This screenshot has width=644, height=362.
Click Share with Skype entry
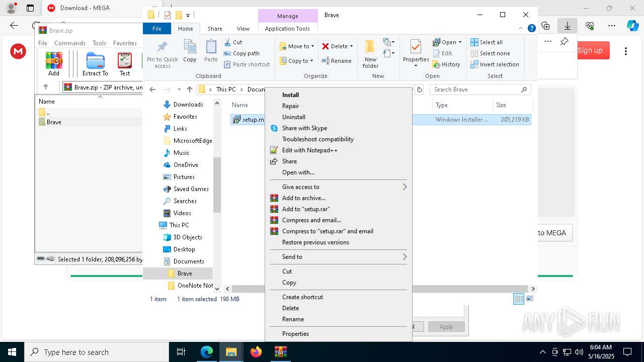pos(304,128)
